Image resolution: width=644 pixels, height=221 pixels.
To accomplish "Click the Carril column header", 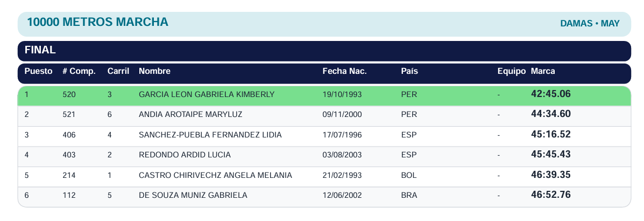I will click(118, 71).
